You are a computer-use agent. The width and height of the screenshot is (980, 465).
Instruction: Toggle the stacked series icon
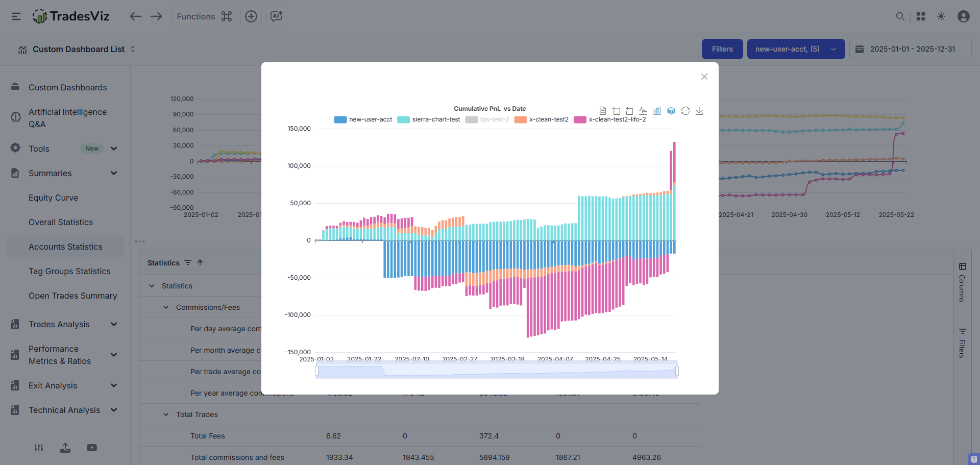pos(671,111)
